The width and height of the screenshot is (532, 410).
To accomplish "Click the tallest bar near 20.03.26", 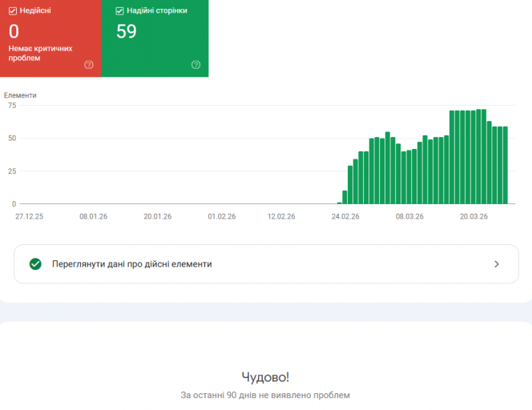I will (x=479, y=156).
